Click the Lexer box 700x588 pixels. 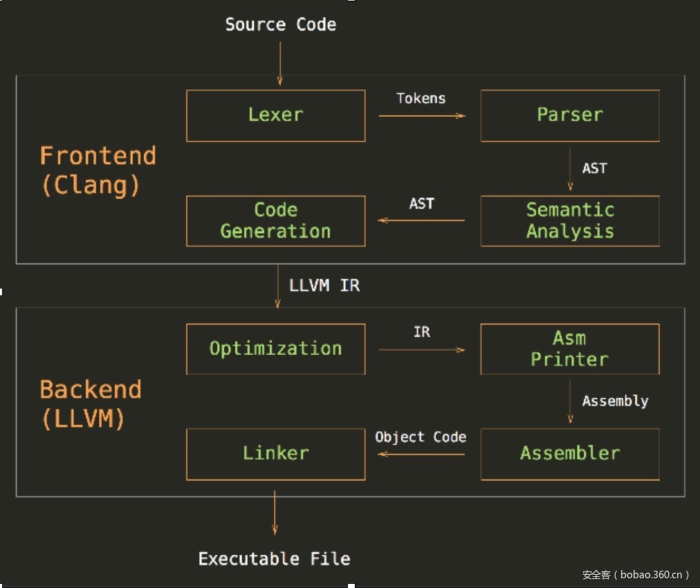275,116
